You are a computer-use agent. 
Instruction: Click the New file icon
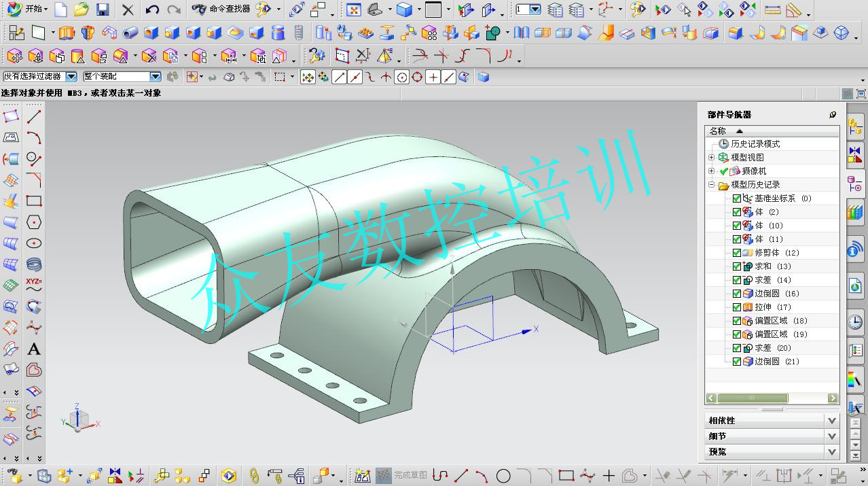[60, 10]
